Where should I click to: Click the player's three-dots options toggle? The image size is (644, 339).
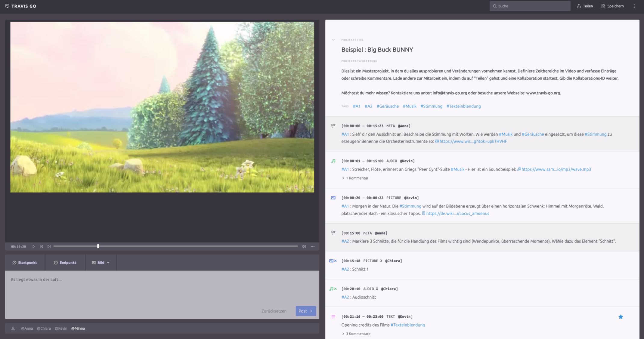click(312, 246)
